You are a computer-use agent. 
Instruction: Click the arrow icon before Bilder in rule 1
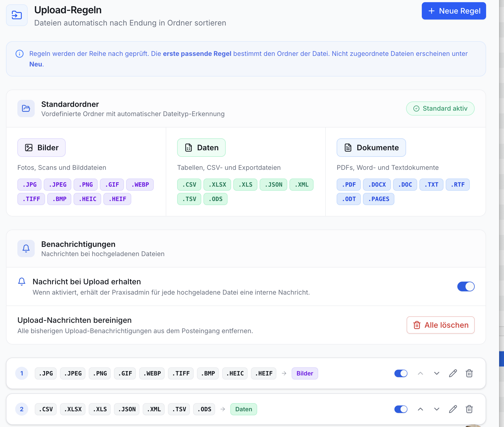[x=284, y=373]
